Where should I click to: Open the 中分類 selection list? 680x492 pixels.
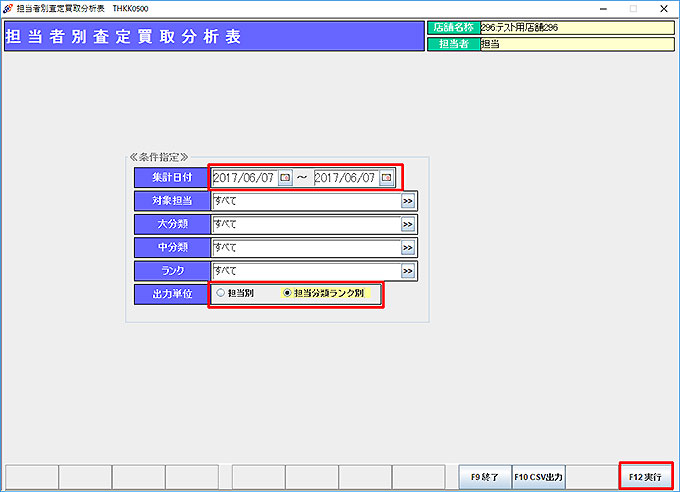[x=408, y=248]
